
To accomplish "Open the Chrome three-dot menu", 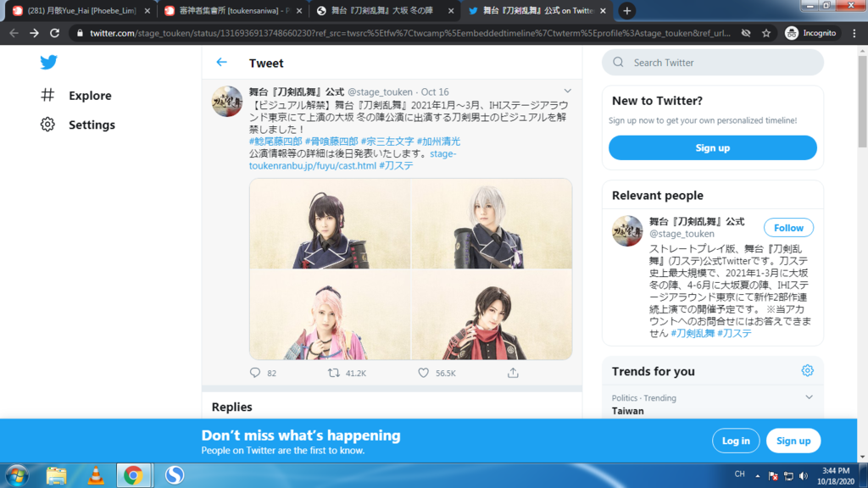I will click(x=854, y=33).
